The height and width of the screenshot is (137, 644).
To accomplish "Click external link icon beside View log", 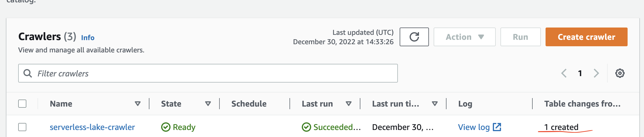I will [x=497, y=127].
